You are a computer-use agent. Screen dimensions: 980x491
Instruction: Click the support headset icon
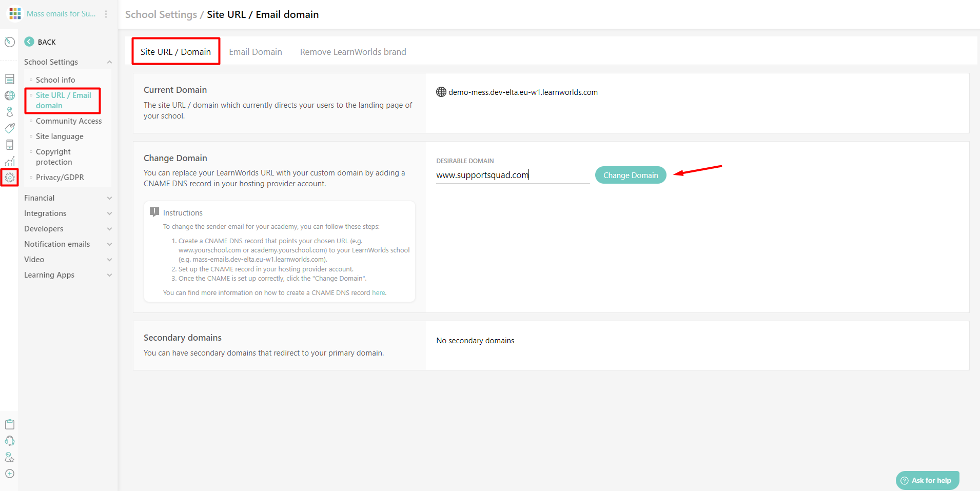[10, 441]
